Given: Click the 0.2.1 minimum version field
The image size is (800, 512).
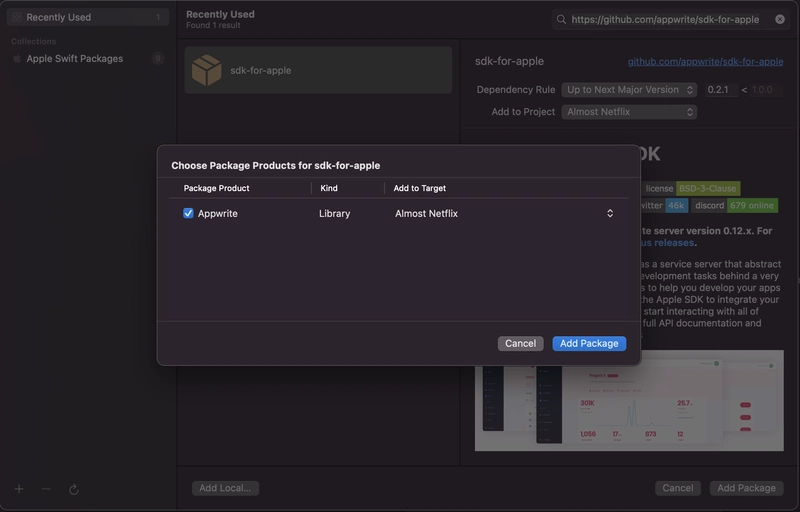Looking at the screenshot, I should (717, 90).
